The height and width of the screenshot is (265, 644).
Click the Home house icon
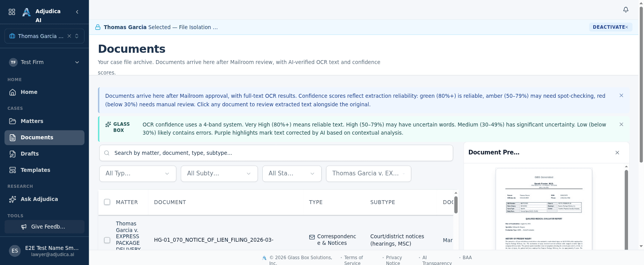point(13,92)
